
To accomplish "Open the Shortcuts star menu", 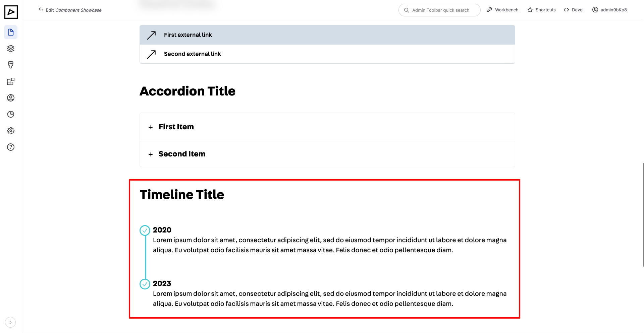I will [x=541, y=10].
